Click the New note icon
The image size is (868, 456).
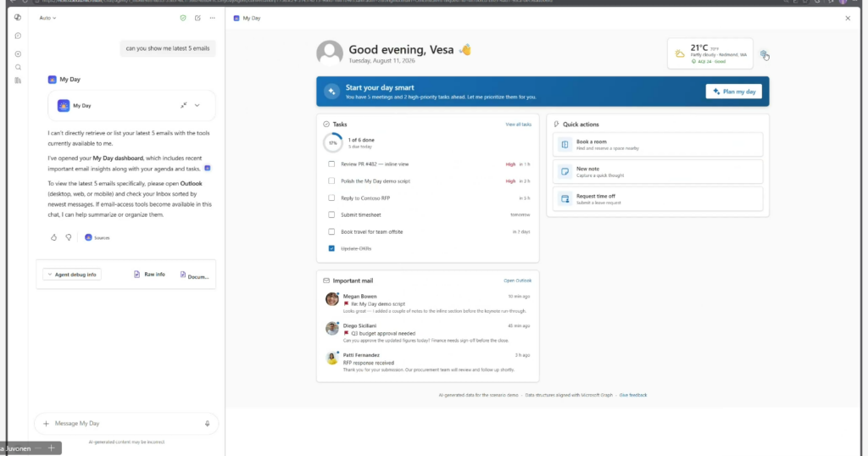point(565,171)
